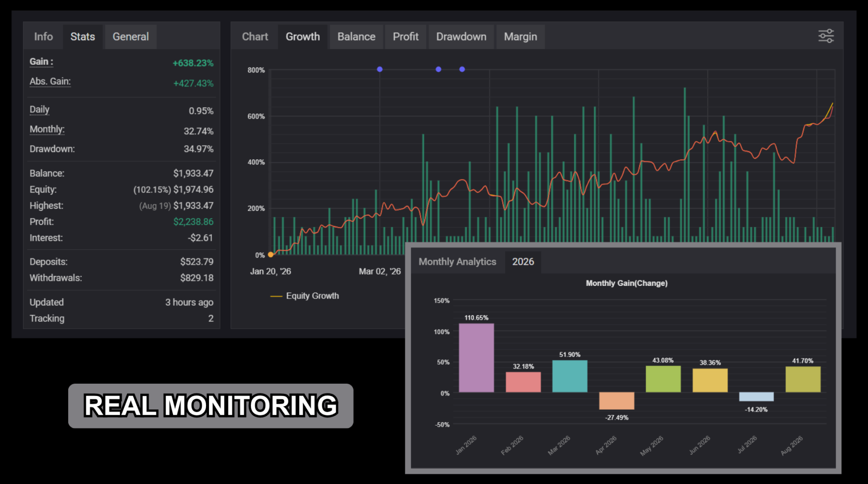The image size is (868, 484).
Task: Click the Abs. Gain label link
Action: click(x=50, y=81)
